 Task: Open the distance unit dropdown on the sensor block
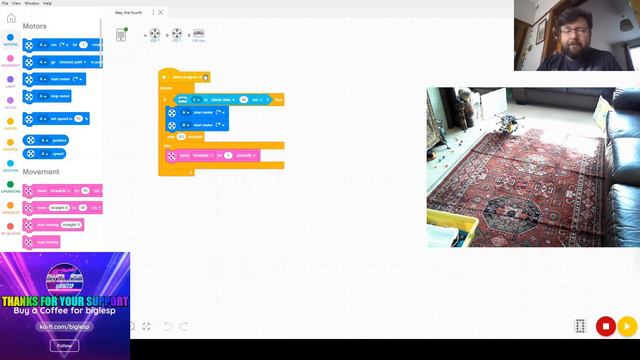click(256, 100)
